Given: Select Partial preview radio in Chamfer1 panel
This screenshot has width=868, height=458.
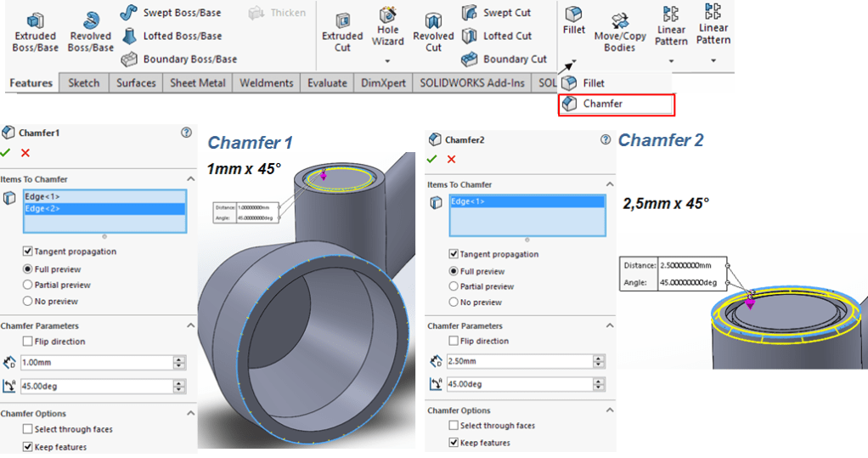Looking at the screenshot, I should point(29,285).
